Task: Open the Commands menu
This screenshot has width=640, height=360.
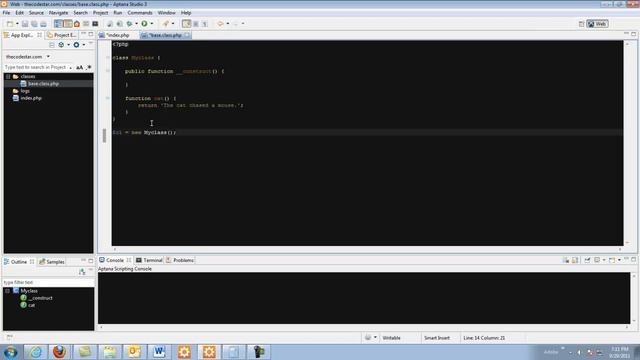Action: [140, 13]
